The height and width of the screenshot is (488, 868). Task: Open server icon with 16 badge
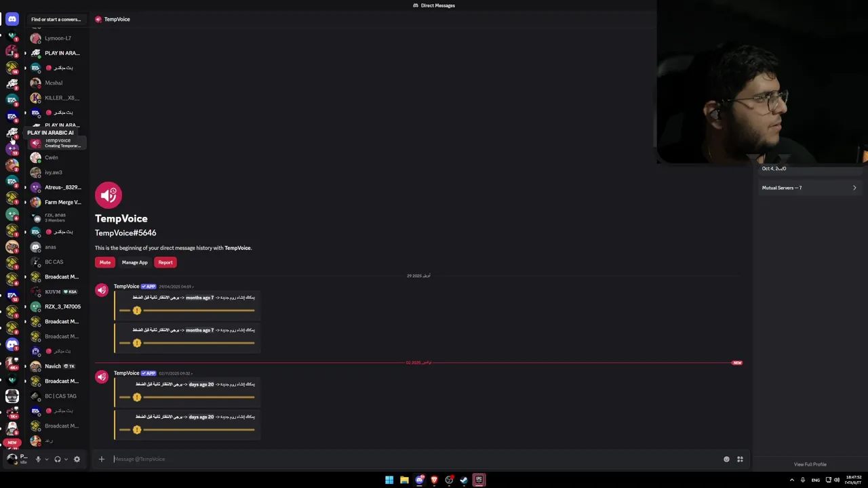tap(12, 67)
